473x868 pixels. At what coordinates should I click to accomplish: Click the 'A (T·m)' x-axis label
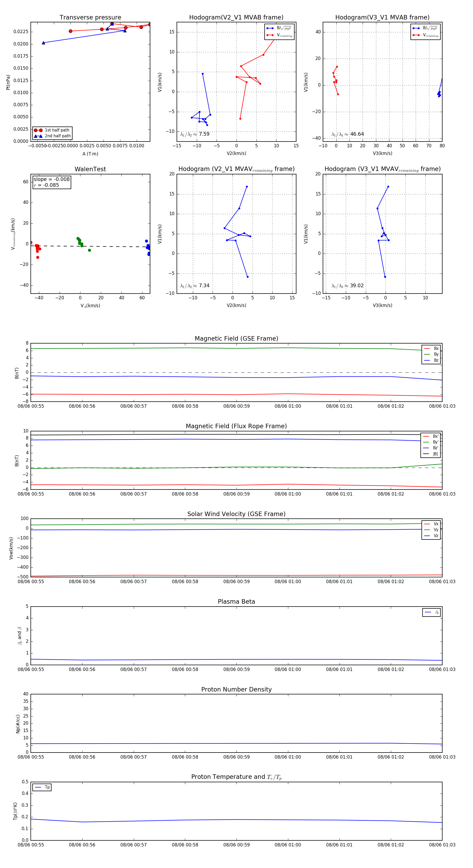pos(90,154)
